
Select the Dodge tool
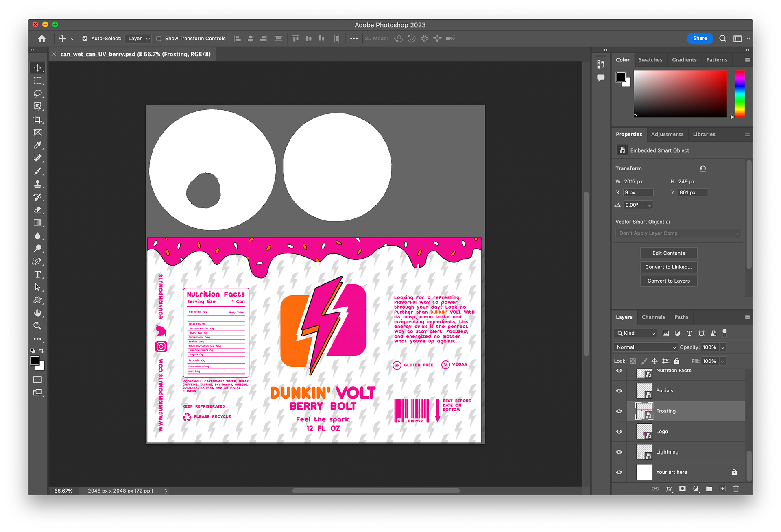37,249
